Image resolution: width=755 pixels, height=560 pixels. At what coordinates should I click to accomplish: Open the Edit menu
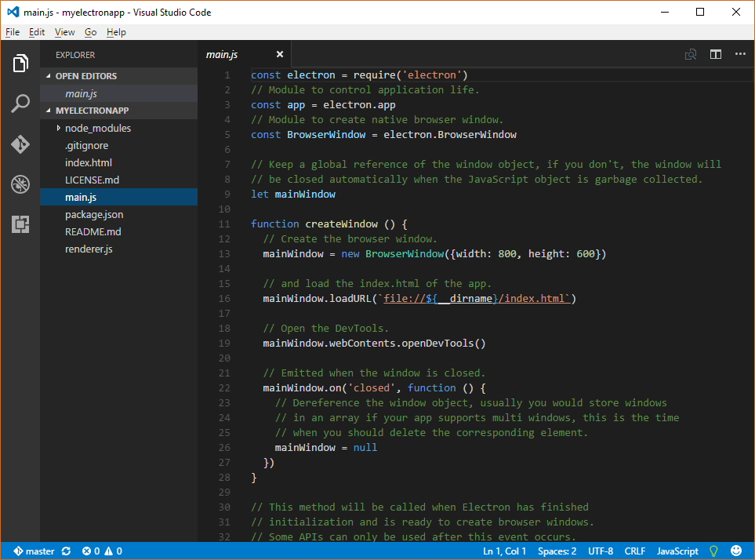click(x=37, y=32)
